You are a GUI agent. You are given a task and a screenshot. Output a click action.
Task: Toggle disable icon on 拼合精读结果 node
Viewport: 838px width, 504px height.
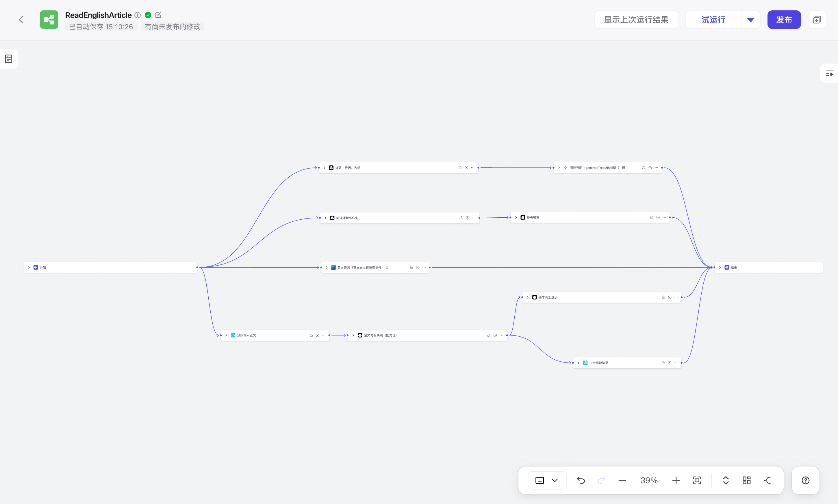[x=663, y=363]
